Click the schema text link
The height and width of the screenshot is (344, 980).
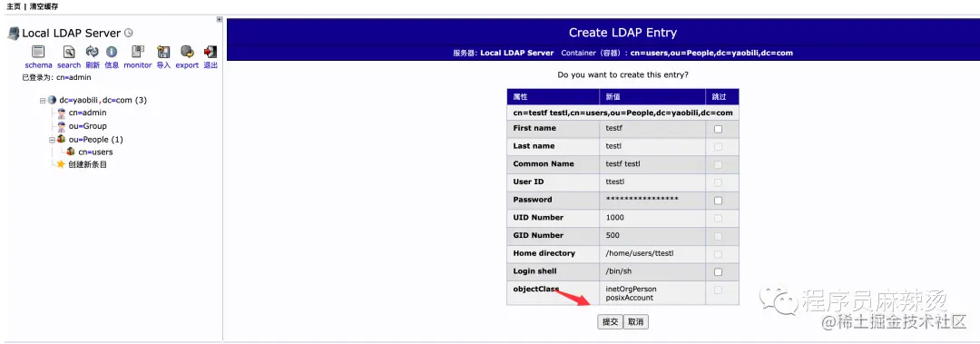39,65
